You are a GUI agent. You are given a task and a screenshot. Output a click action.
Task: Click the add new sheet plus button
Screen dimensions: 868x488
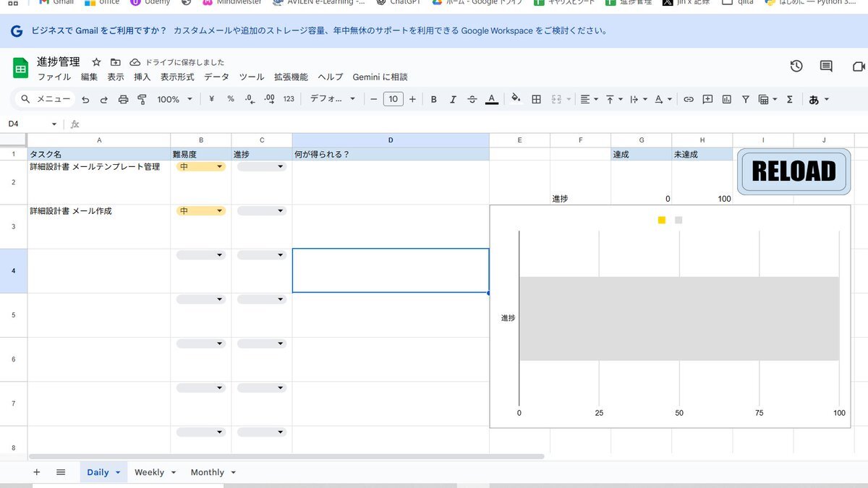coord(37,472)
